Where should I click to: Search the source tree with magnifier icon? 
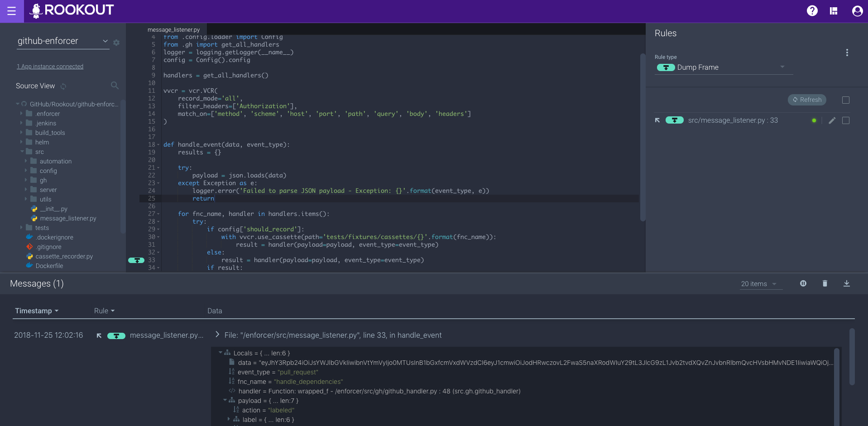pos(115,86)
